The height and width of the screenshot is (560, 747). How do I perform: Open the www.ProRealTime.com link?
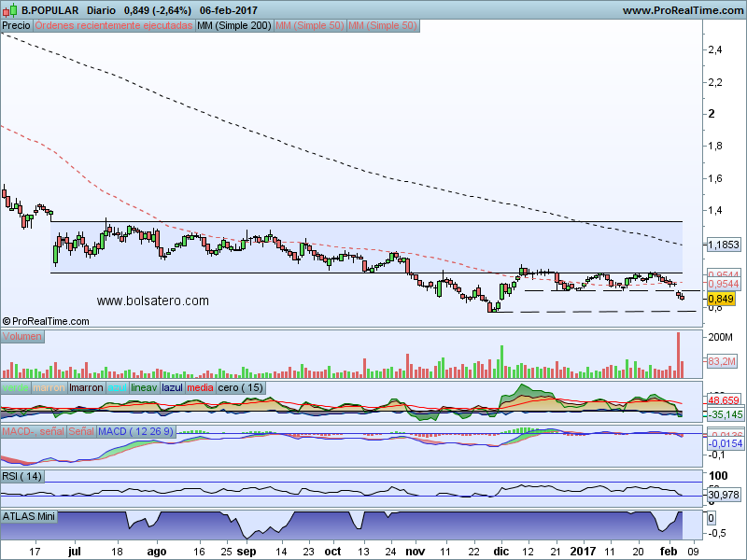point(683,10)
